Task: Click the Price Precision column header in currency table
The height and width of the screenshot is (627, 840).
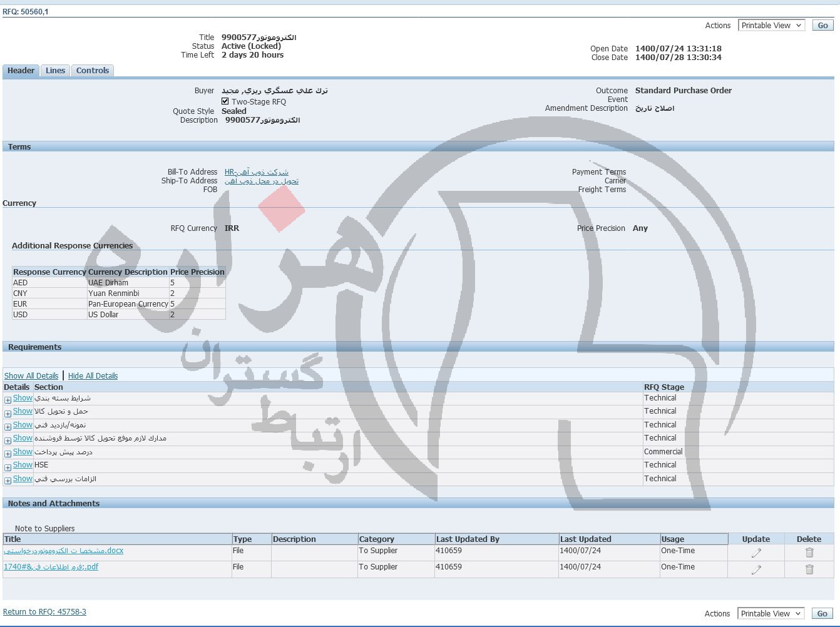Action: click(x=197, y=272)
